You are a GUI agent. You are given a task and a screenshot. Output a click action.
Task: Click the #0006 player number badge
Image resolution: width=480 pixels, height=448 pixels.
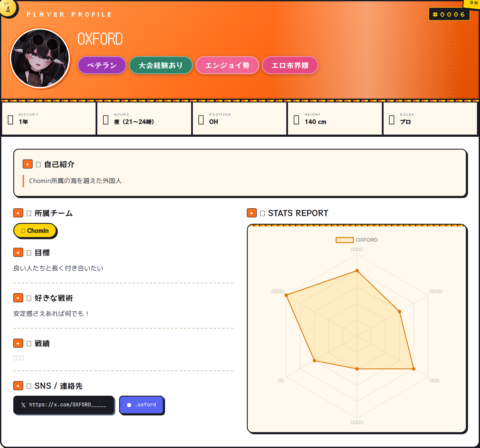449,14
